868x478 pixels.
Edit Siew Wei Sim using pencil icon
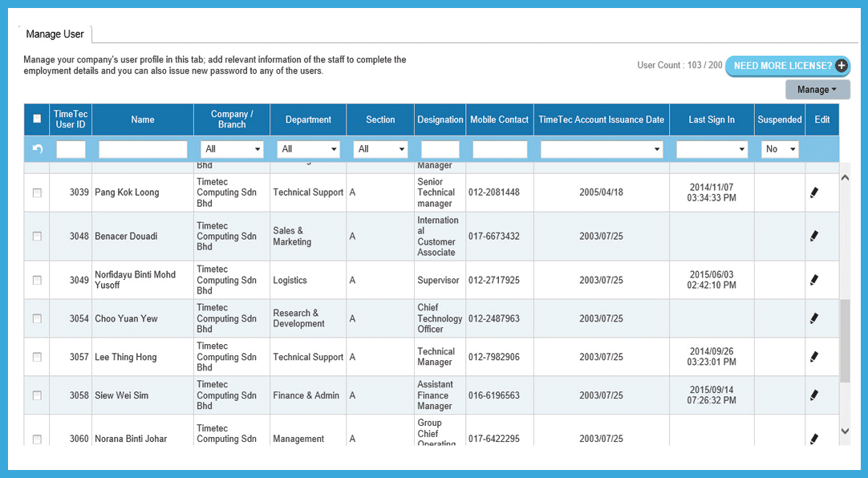click(814, 395)
